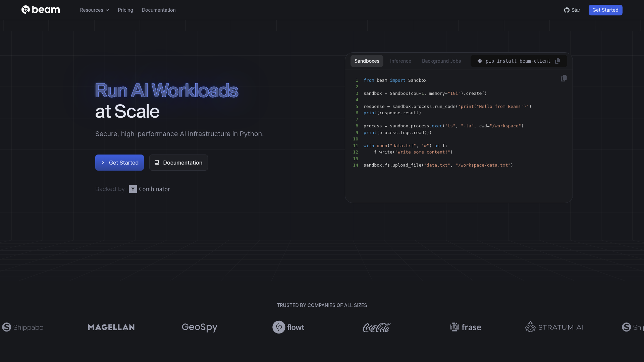Open Documentation from top navigation
Screen dimensions: 644x362
coord(159,10)
